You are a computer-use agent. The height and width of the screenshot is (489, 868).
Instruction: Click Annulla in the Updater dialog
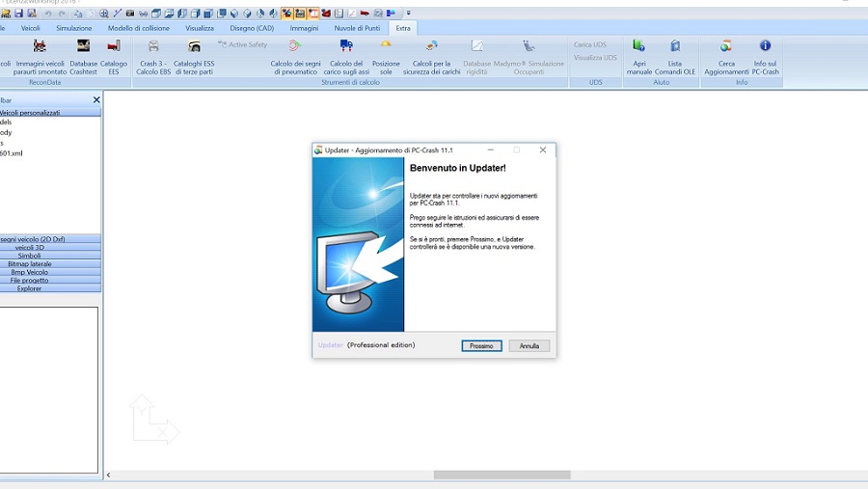[x=529, y=345]
